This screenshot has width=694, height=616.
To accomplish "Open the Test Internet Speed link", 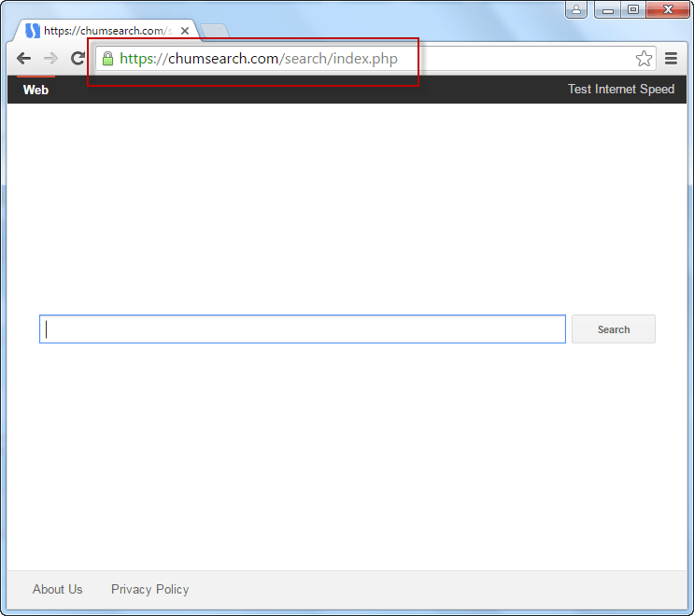I will click(x=621, y=89).
